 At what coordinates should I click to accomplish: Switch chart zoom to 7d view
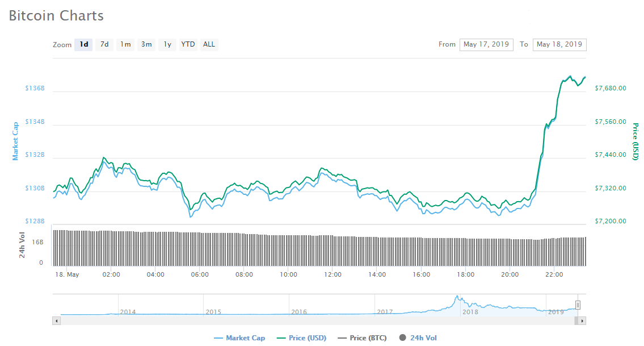click(x=104, y=44)
